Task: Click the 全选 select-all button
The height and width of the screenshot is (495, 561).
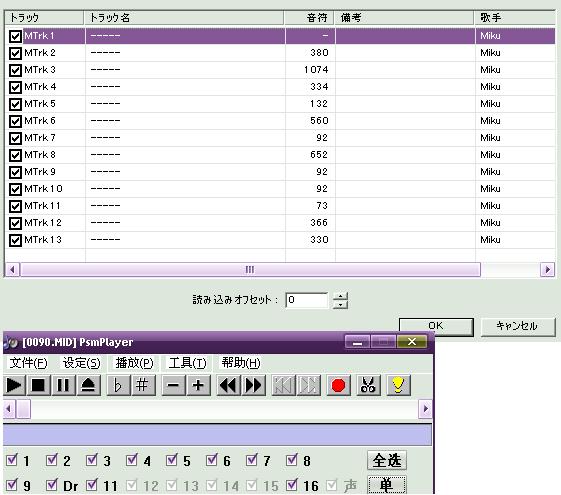Action: click(387, 460)
